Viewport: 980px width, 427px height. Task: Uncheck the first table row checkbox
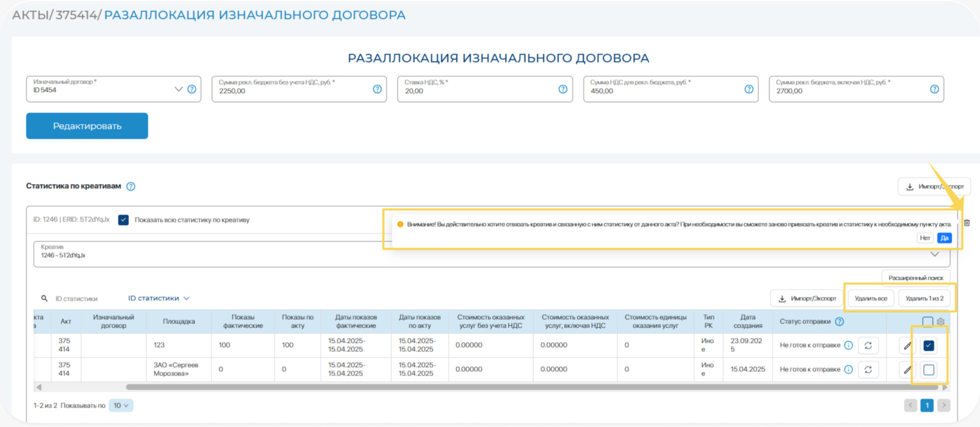point(928,345)
